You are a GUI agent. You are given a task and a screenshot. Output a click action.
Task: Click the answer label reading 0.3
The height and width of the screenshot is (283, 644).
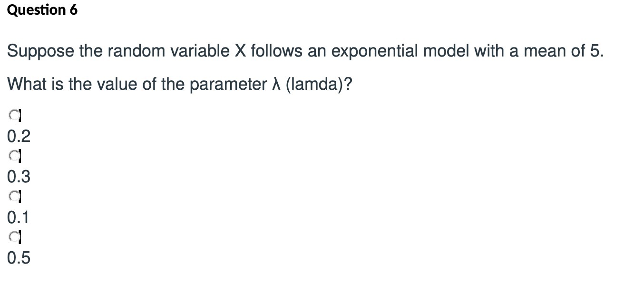coord(18,177)
